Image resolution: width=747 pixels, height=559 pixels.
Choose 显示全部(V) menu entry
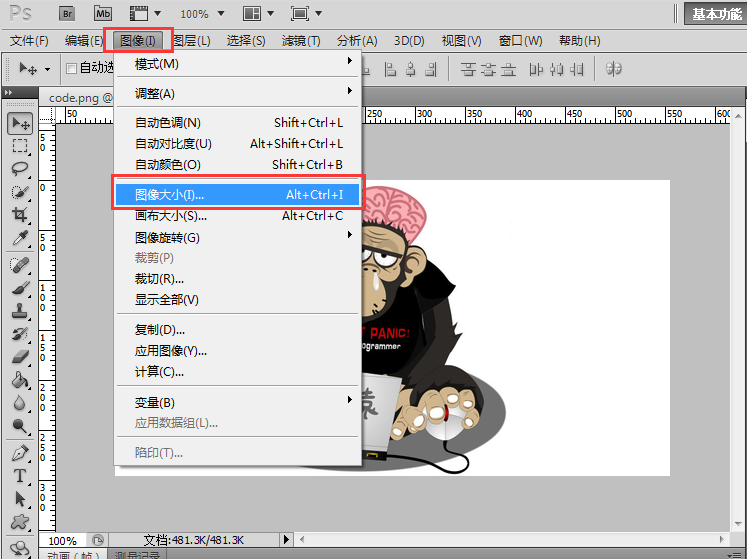coord(237,299)
